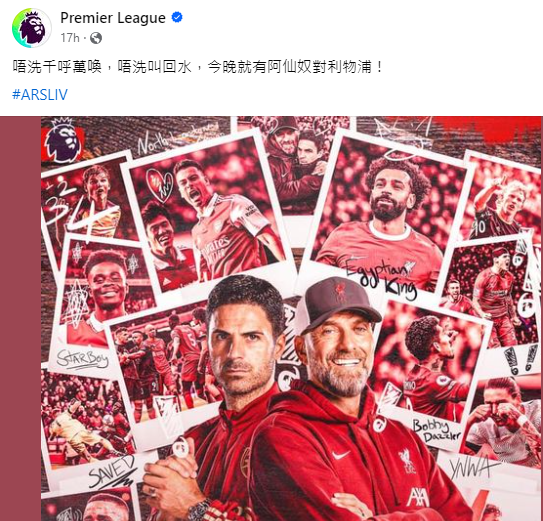Click the public globe privacy icon
The height and width of the screenshot is (521, 543).
coord(96,38)
